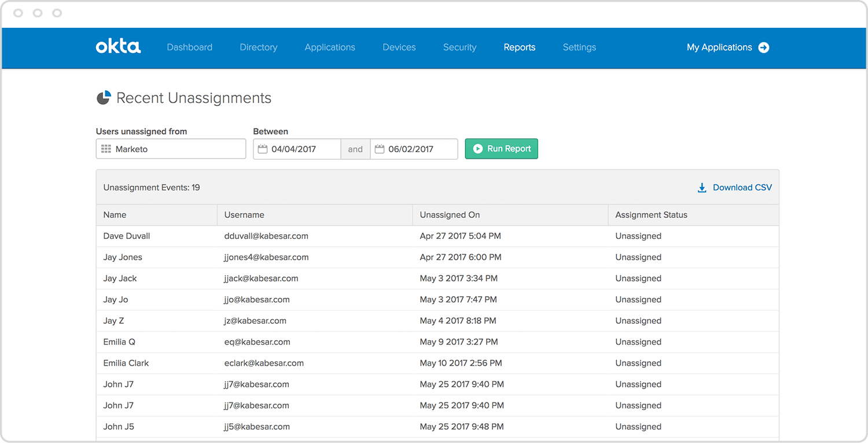Open the Applications nav item

click(x=330, y=47)
